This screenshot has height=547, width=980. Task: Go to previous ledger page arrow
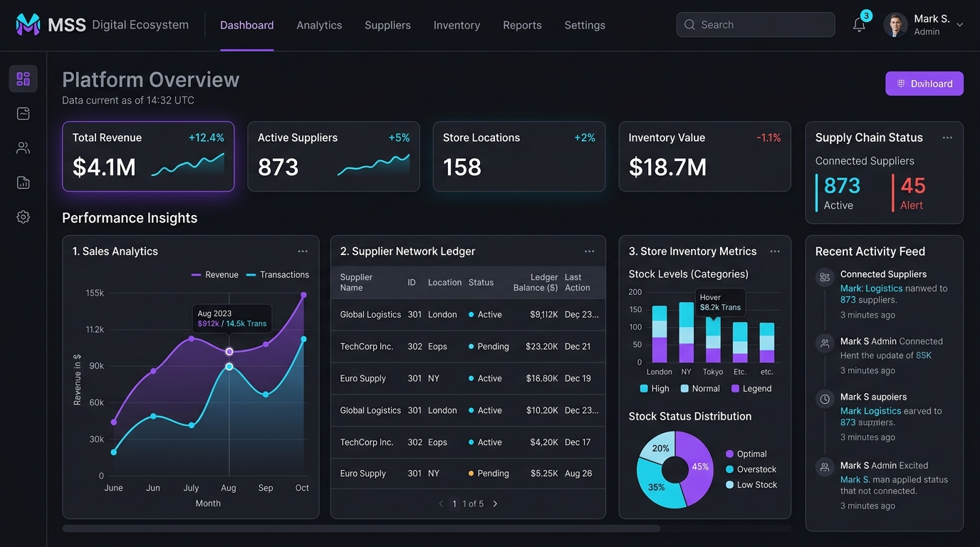441,504
